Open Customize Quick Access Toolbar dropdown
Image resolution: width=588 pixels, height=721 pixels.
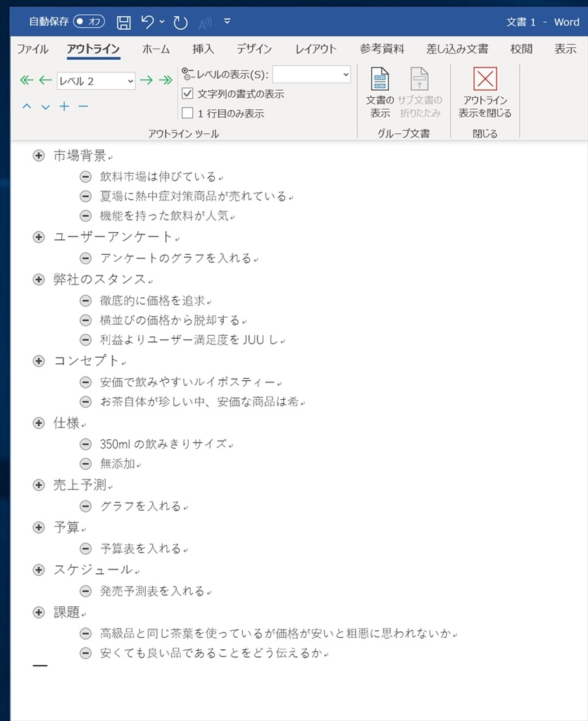tap(227, 21)
